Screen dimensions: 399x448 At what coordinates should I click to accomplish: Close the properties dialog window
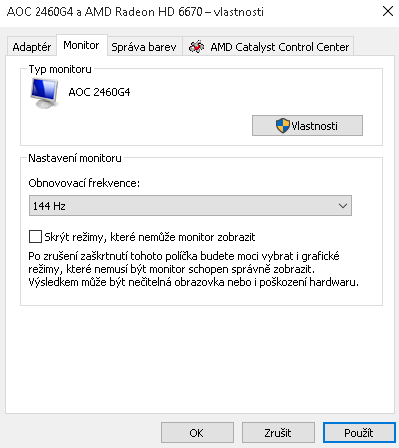(388, 12)
